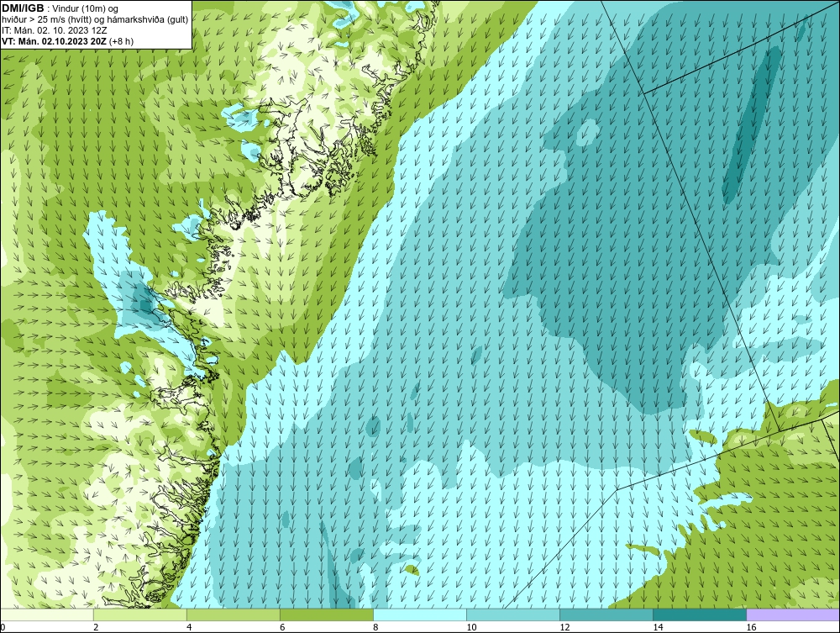The height and width of the screenshot is (633, 840).
Task: Click the 4–6 m/s green legend swatch
Action: point(234,615)
